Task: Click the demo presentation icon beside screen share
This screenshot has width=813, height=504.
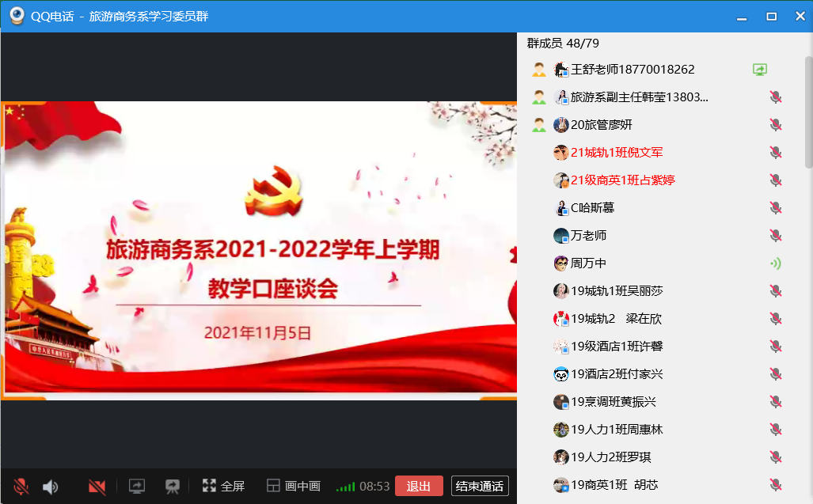Action: (x=172, y=487)
